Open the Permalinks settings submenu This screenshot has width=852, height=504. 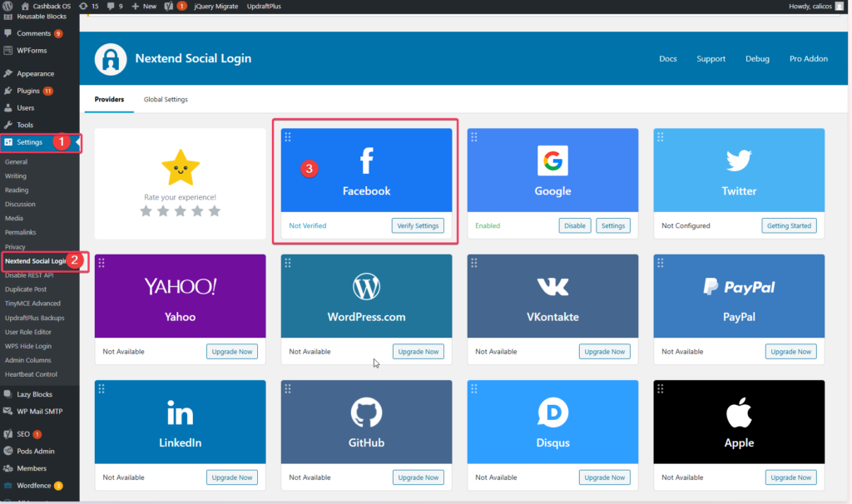pyautogui.click(x=21, y=232)
